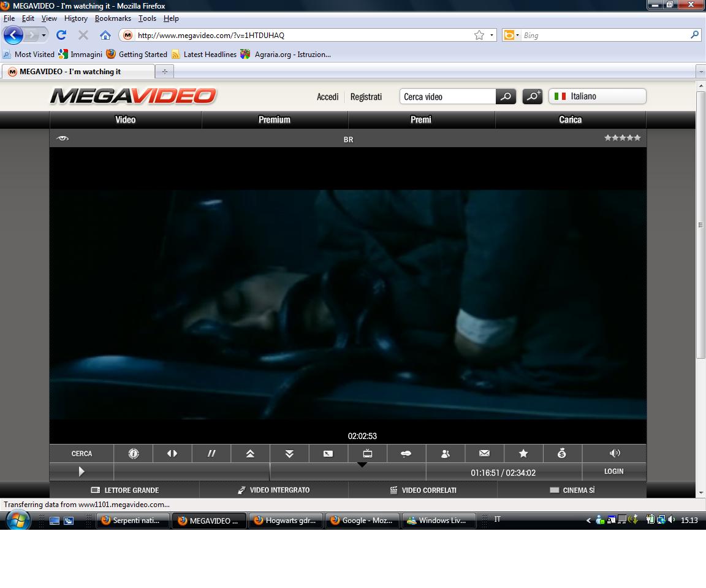Image resolution: width=706 pixels, height=588 pixels.
Task: Click the info icon in player controls
Action: (134, 454)
